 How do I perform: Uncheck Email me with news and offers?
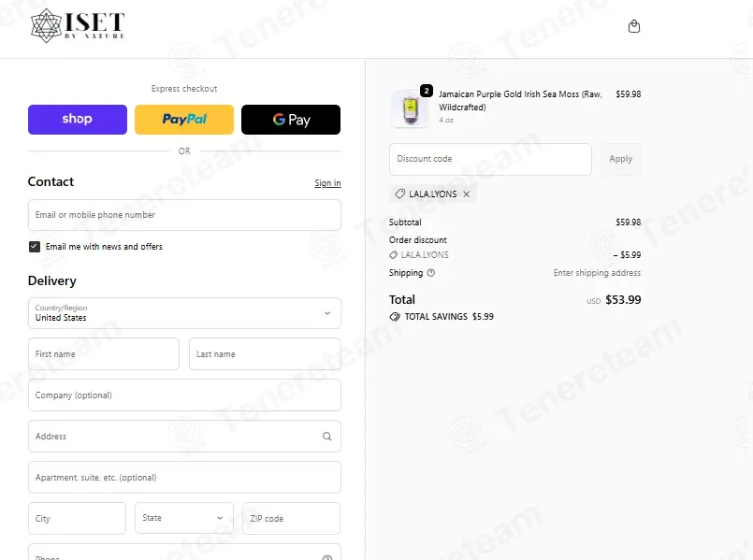pyautogui.click(x=35, y=247)
